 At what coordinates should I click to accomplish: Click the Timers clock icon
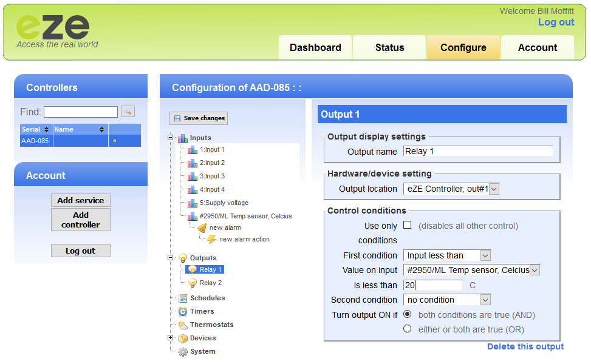pos(183,312)
